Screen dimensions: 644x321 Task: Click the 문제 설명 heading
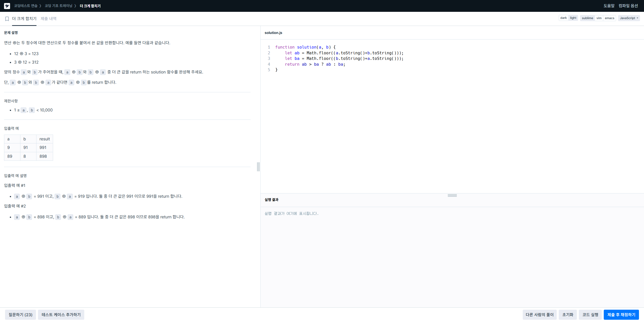coord(11,33)
